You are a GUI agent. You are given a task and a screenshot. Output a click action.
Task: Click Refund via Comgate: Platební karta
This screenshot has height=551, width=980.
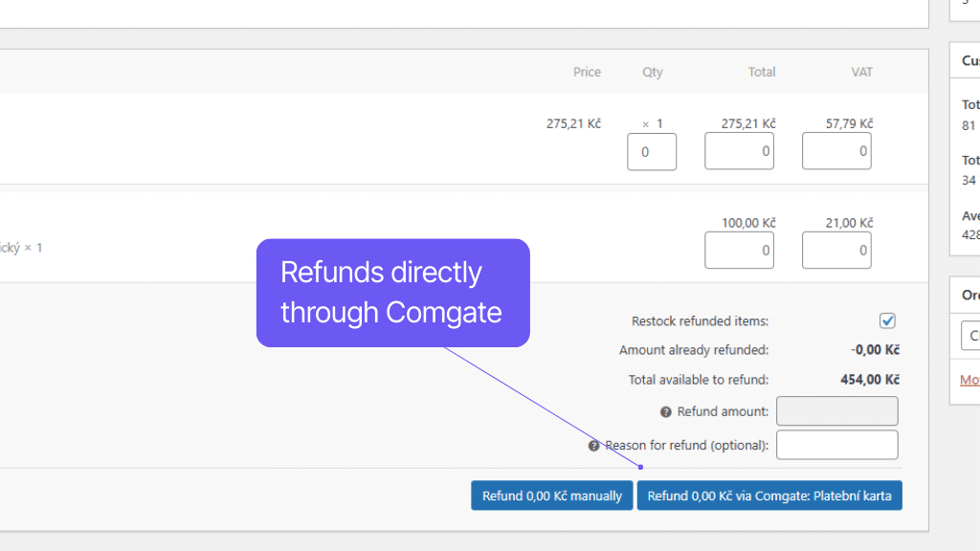(x=769, y=496)
